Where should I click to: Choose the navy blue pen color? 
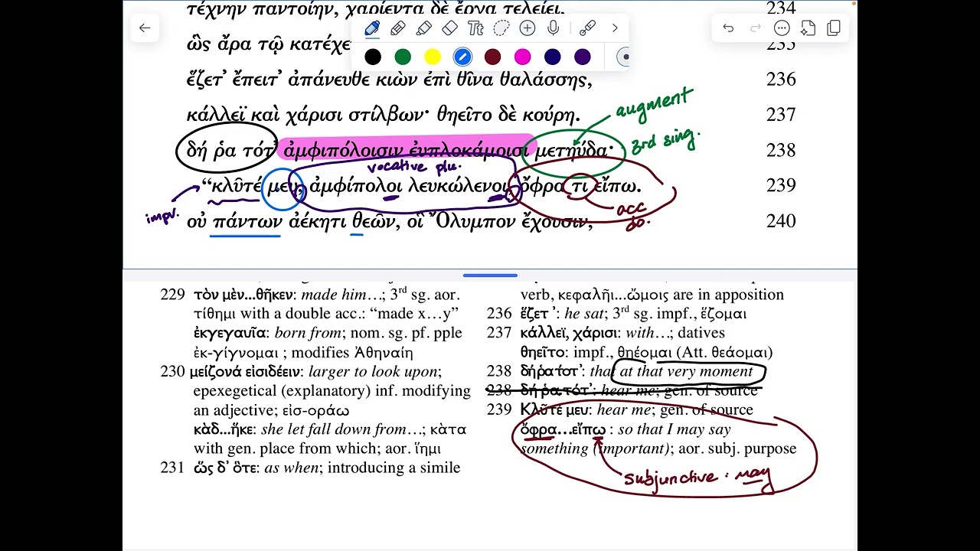point(552,57)
